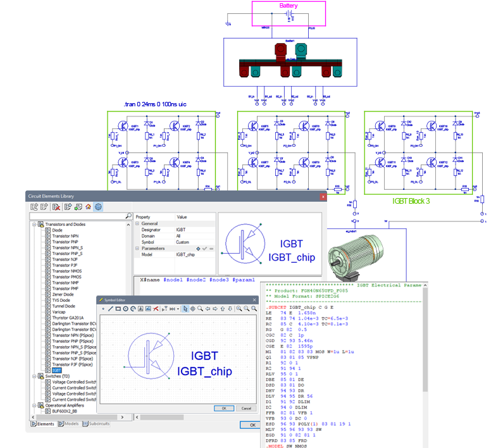Open the mirror tool dropdown arrow
The height and width of the screenshot is (448, 503).
click(178, 309)
